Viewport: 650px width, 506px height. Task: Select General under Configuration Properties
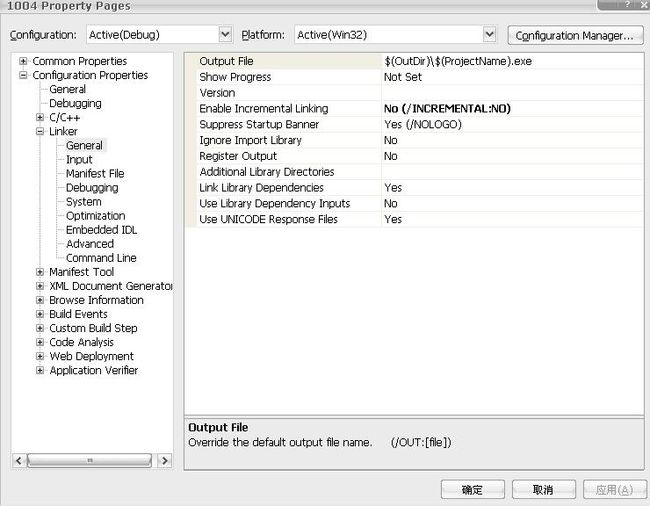point(68,89)
